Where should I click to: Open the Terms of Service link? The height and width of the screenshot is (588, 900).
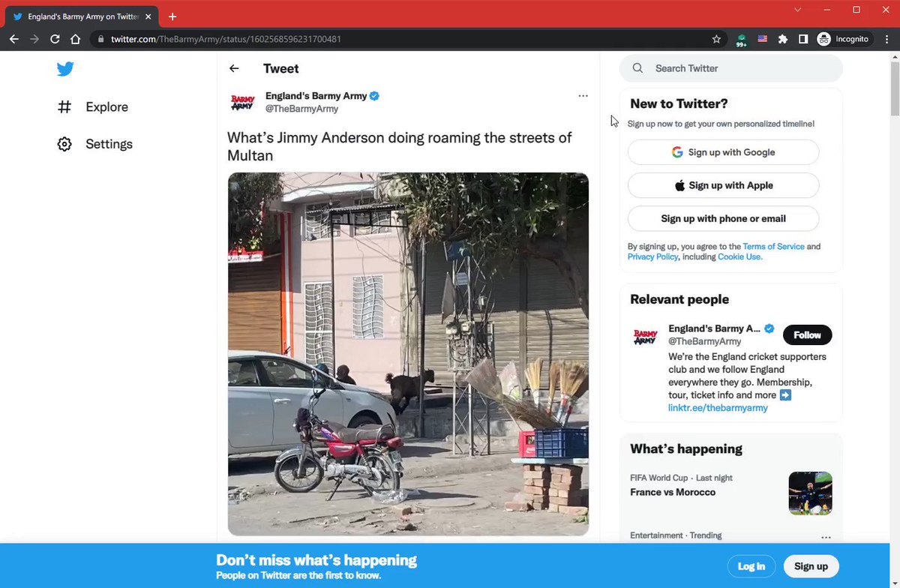(773, 247)
